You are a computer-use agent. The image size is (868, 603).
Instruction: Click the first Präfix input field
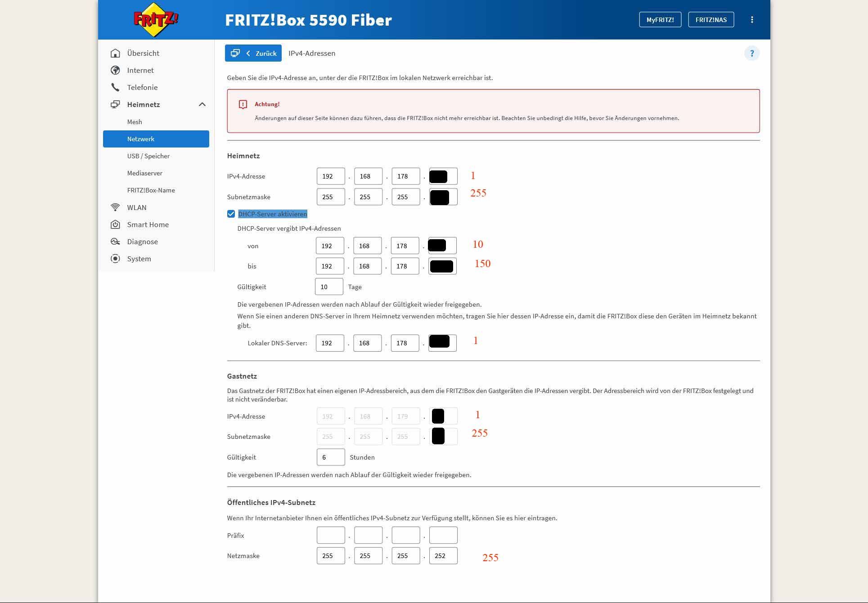click(330, 535)
